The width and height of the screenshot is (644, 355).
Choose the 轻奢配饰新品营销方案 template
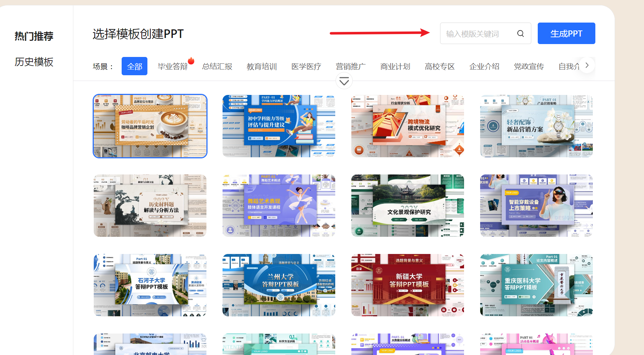537,126
